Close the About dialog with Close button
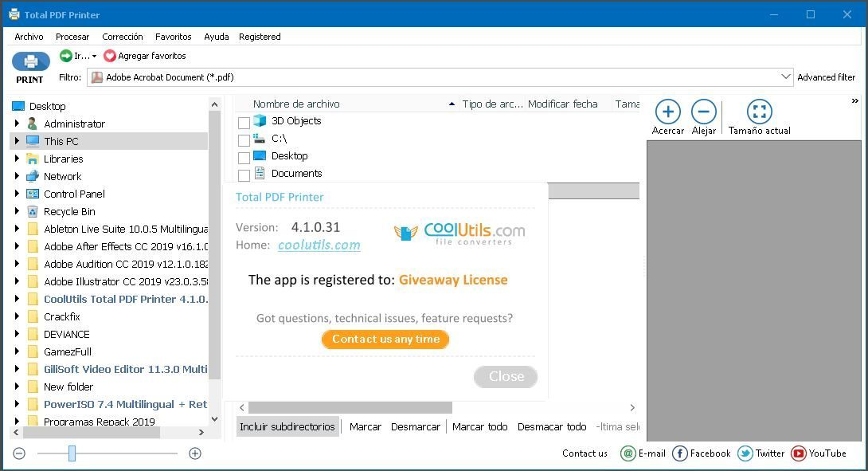 click(x=506, y=376)
